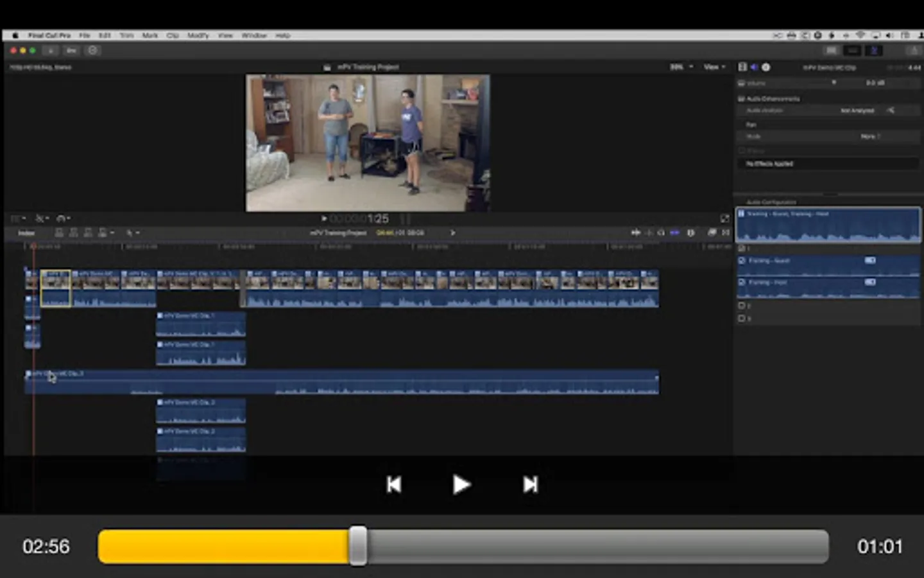The width and height of the screenshot is (924, 578).
Task: Select the video inspector filmstrip icon
Action: click(742, 67)
